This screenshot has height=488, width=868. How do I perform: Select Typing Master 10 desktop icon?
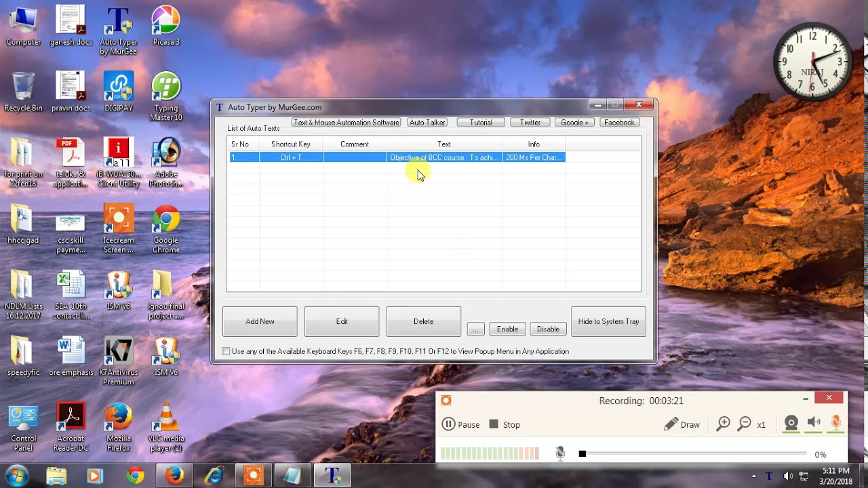pyautogui.click(x=166, y=96)
